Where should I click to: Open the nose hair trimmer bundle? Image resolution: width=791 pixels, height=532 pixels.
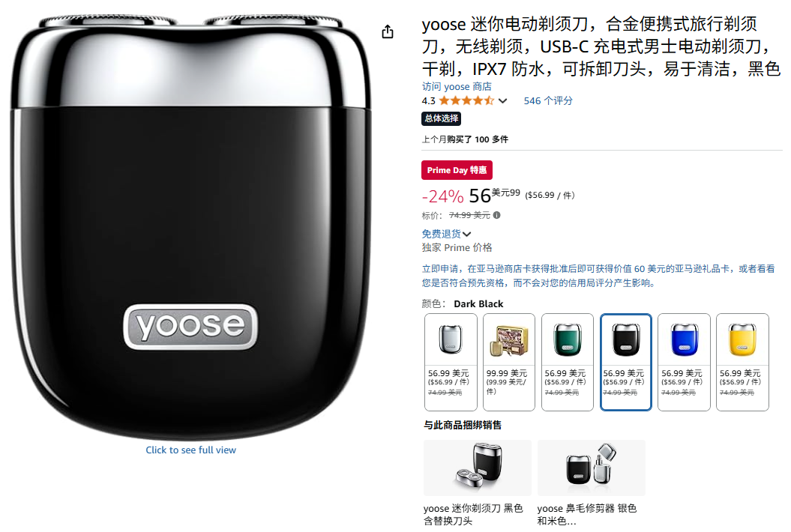(x=592, y=483)
